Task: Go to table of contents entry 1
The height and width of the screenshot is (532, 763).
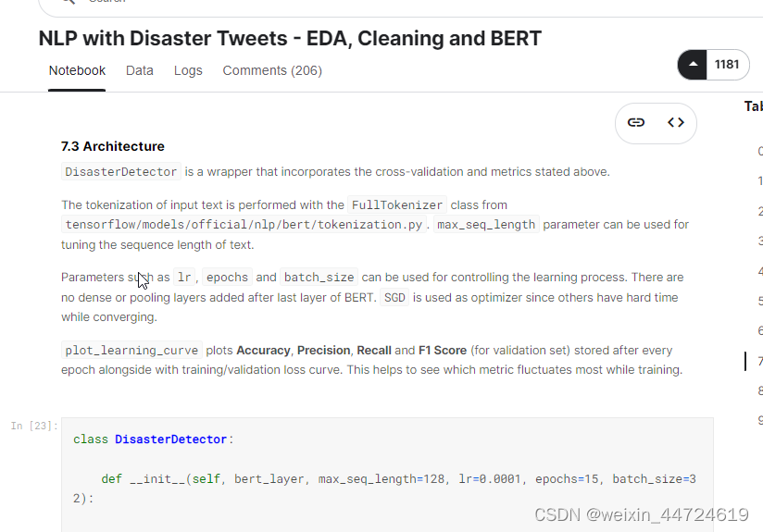Action: pos(760,181)
